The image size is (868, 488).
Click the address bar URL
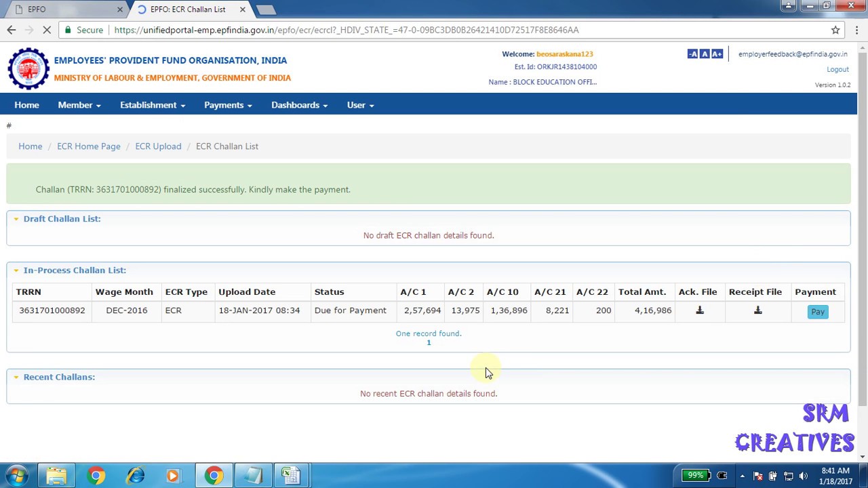(x=347, y=30)
